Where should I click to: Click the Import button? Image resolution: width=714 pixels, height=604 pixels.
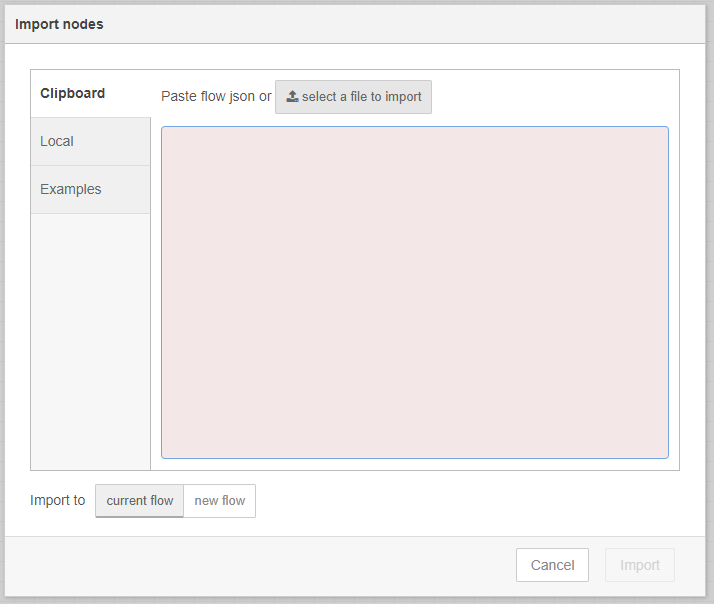(x=640, y=565)
